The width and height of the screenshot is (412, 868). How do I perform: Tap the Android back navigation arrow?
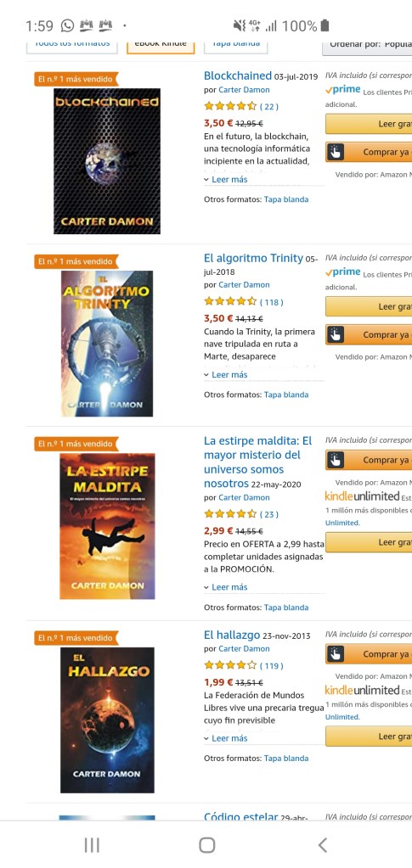coord(322,845)
